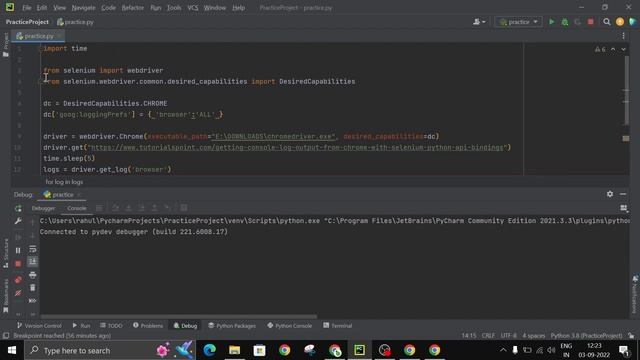Open Python 3.8 interpreter selector
The height and width of the screenshot is (360, 640).
pyautogui.click(x=586, y=336)
